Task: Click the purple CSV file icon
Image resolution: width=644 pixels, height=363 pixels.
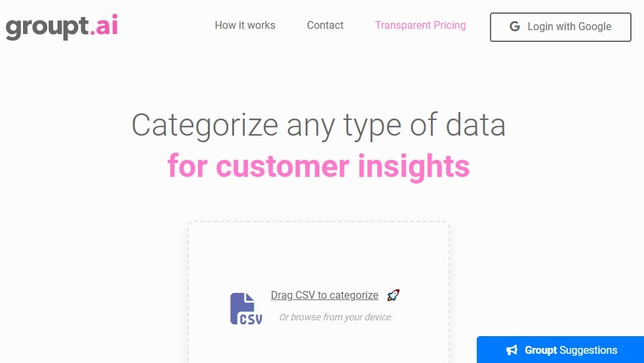Action: 246,309
